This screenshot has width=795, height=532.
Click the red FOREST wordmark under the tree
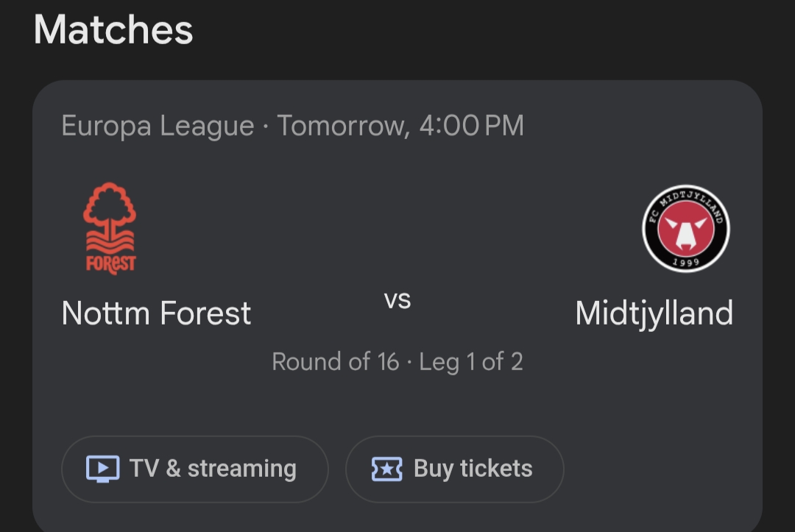(110, 263)
